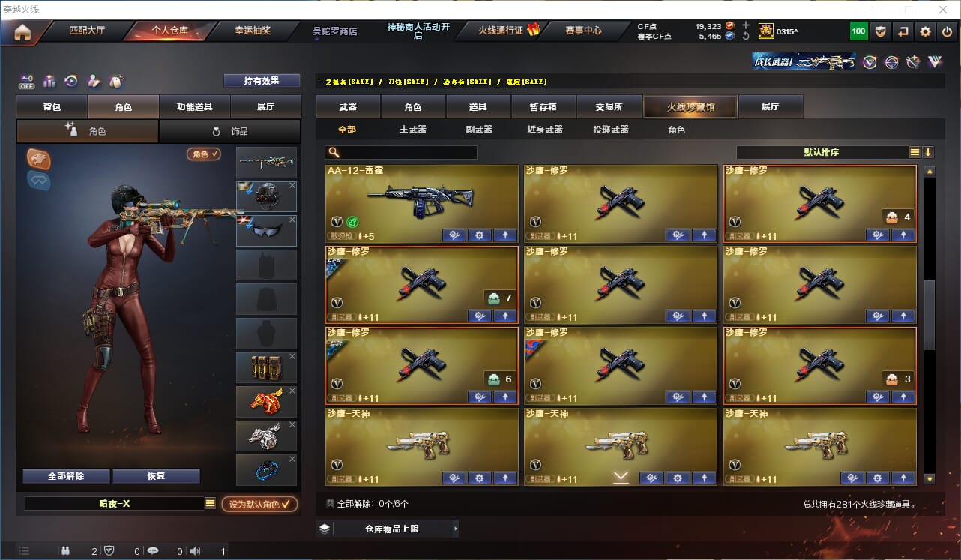Open the 暗夜-X character list dropdown
The image size is (961, 560).
tap(211, 504)
